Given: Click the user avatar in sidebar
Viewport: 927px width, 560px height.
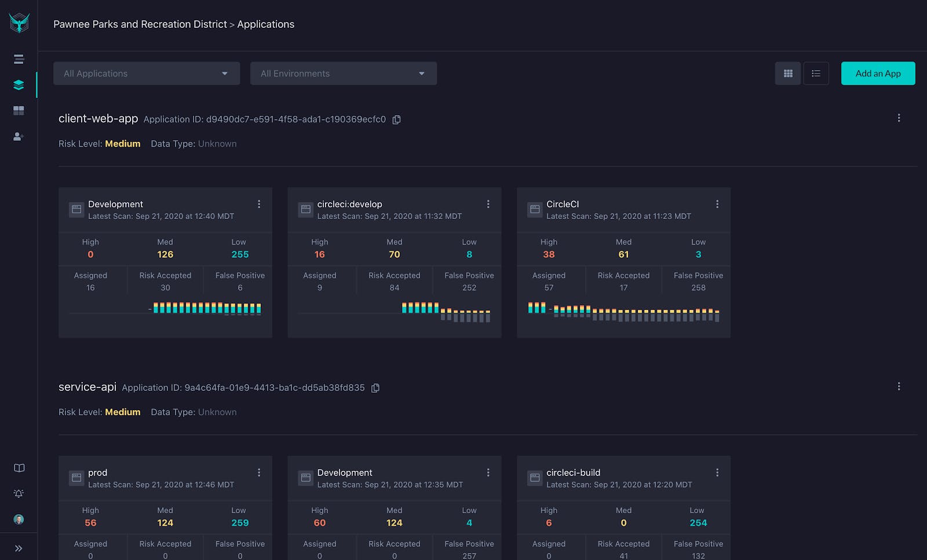Looking at the screenshot, I should 19,519.
